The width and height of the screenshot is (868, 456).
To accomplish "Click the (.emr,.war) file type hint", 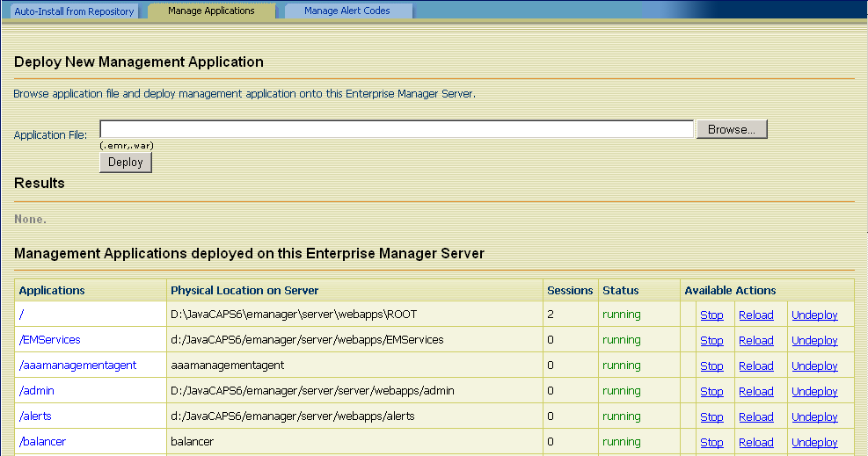I will coord(127,145).
